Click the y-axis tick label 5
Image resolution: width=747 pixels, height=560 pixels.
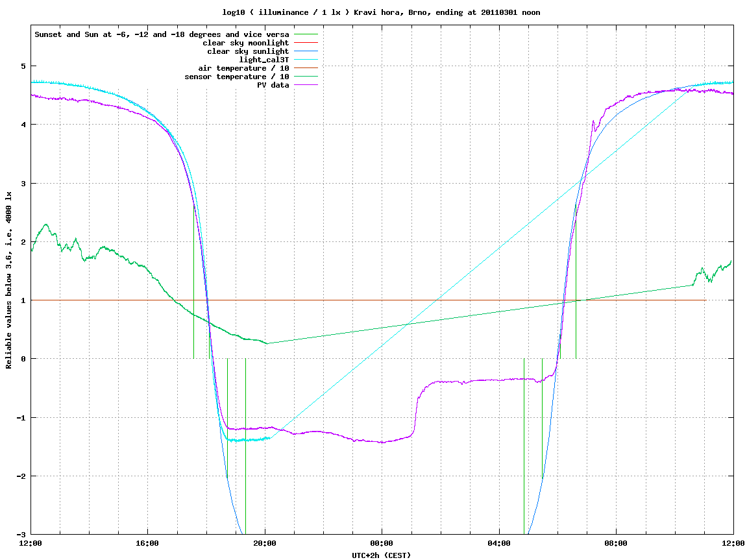click(23, 66)
